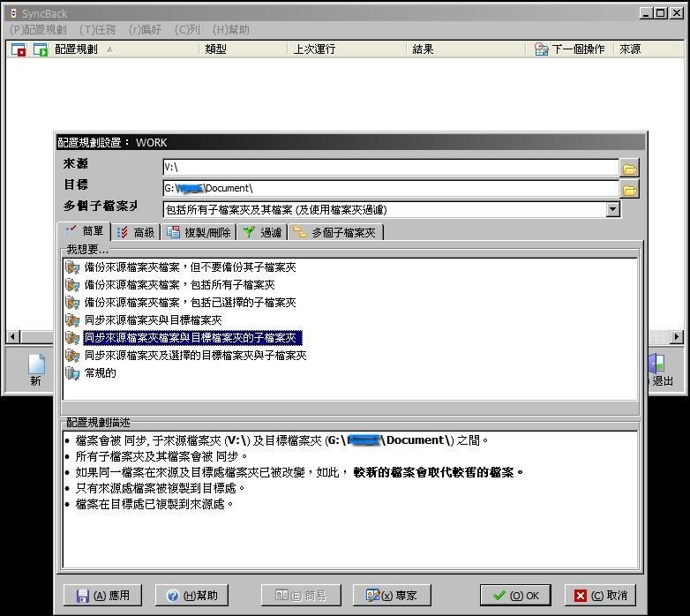Screen dimensions: 690x616
Task: Open the 多個子檔案夾 dropdown arrow
Action: click(x=612, y=209)
